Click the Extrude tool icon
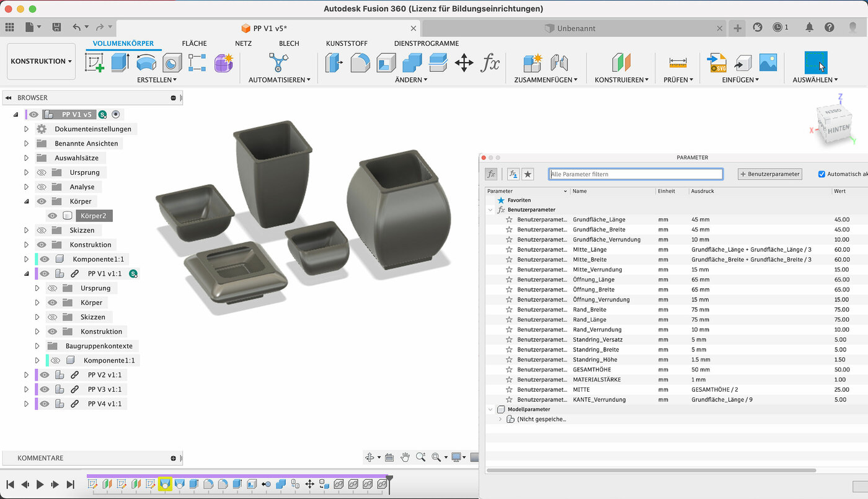 pos(120,63)
